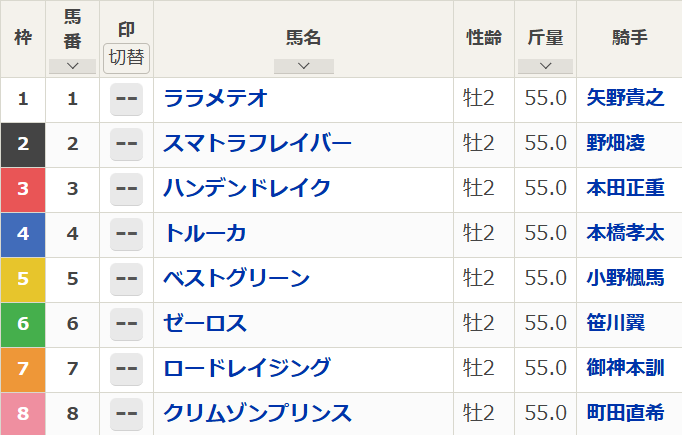Screen dimensions: 682x435
Task: Set the mark for horse トルーカ
Action: 126,234
